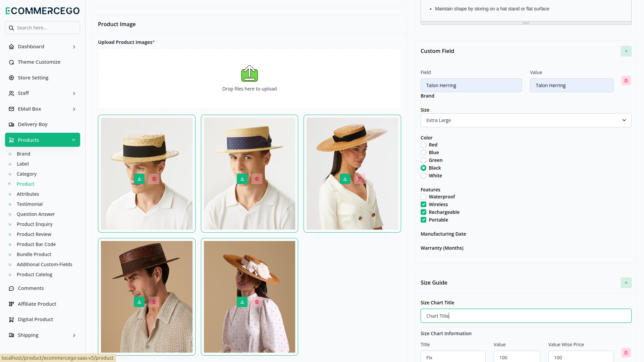This screenshot has height=362, width=644.
Task: Uncheck the Rechargeable feature checkbox
Action: click(424, 212)
